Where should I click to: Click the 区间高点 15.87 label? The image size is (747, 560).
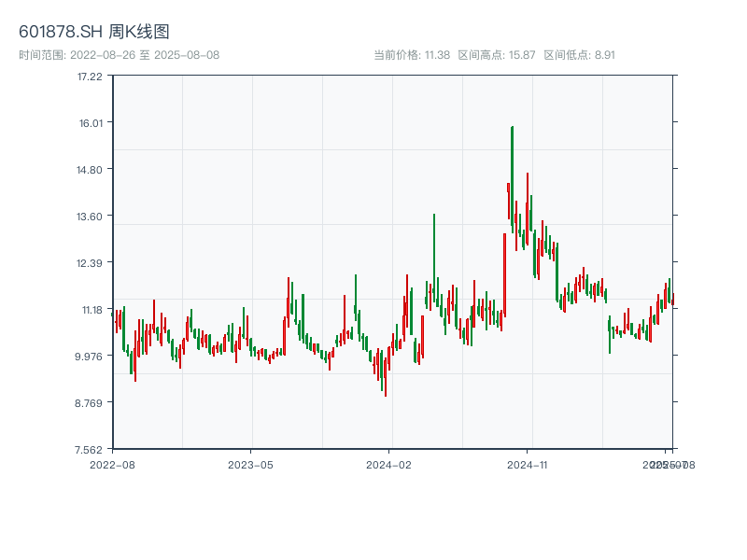click(x=497, y=55)
